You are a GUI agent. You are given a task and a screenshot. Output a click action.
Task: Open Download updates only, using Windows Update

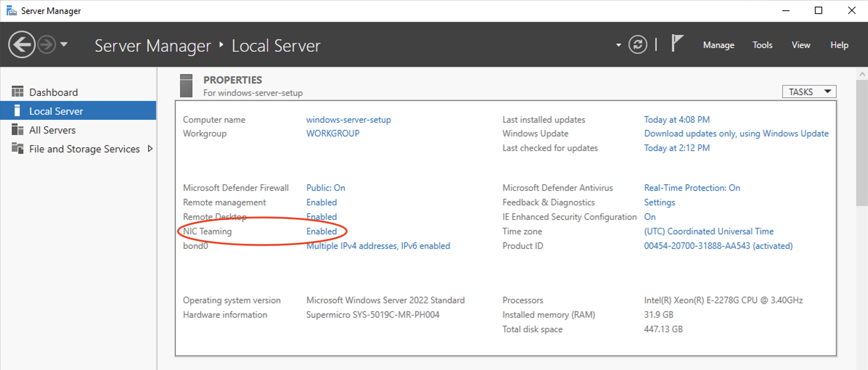(x=736, y=133)
